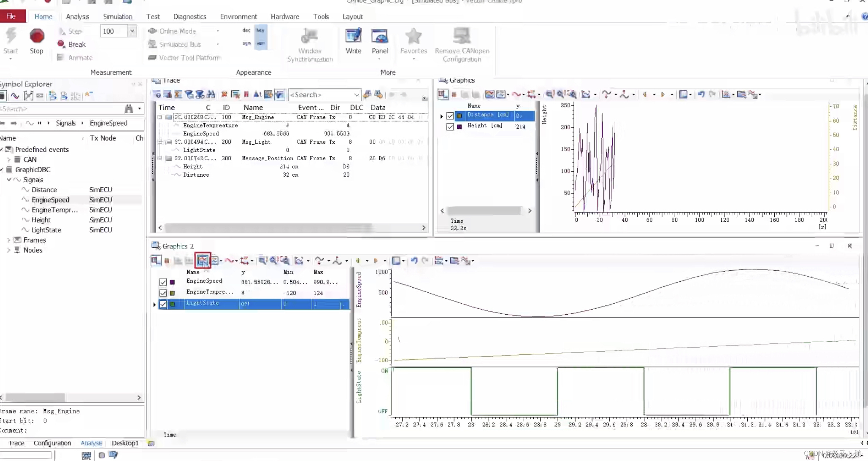Toggle EngineSpeed checkbox in Graphics 2
868x461 pixels.
(x=163, y=282)
